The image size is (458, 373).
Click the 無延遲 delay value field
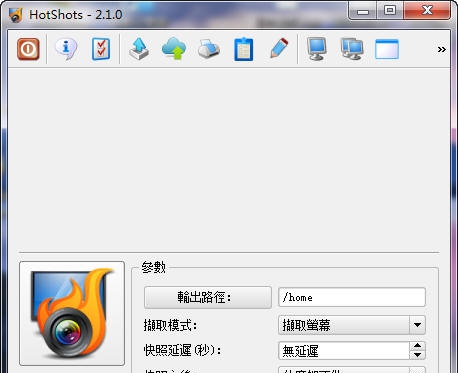[x=344, y=351]
